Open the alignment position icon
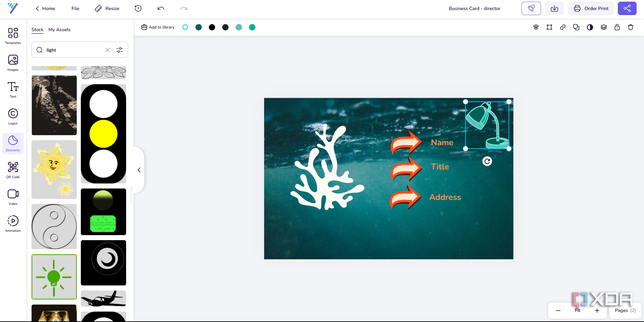Viewport: 644px width, 322px height. coord(536,27)
